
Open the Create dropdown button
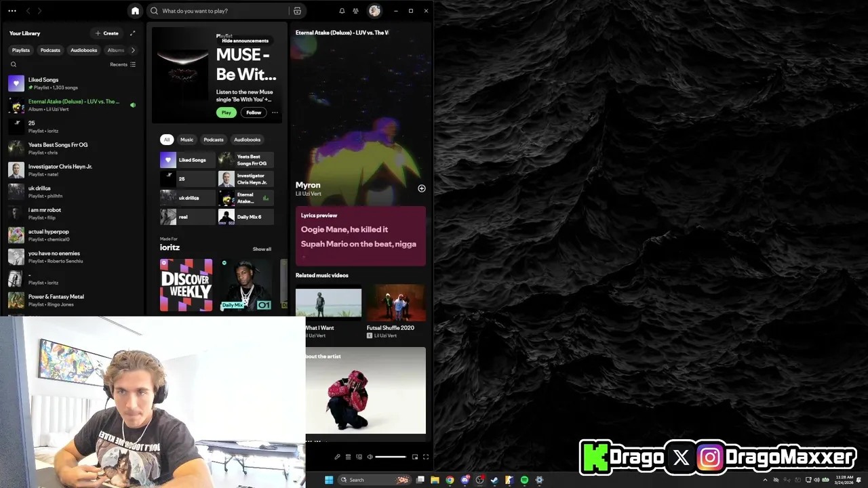coord(106,33)
